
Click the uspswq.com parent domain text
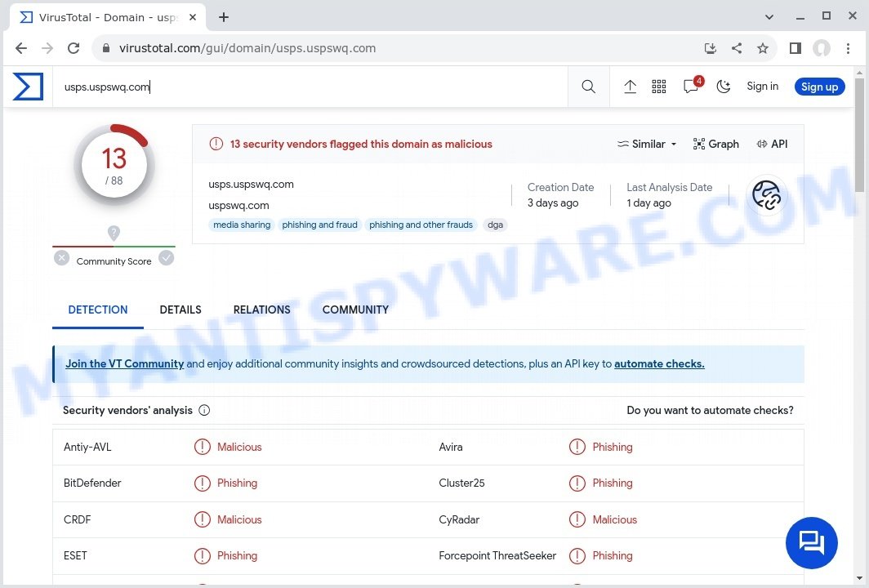pyautogui.click(x=238, y=206)
